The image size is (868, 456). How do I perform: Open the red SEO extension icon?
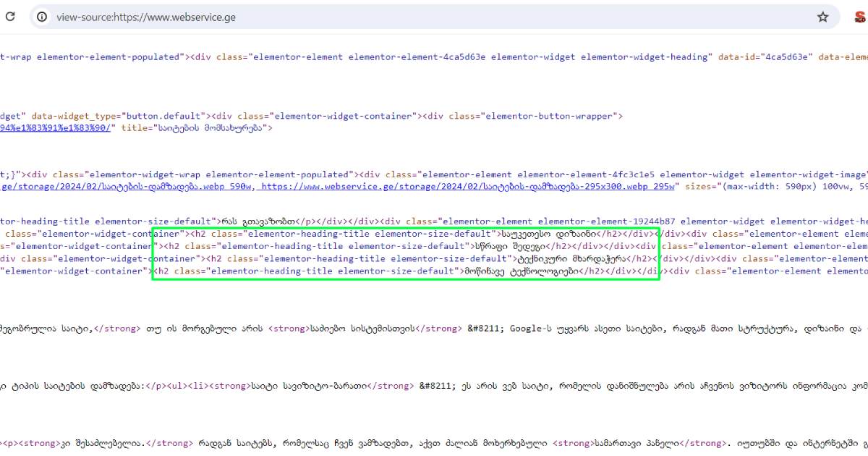(x=860, y=17)
